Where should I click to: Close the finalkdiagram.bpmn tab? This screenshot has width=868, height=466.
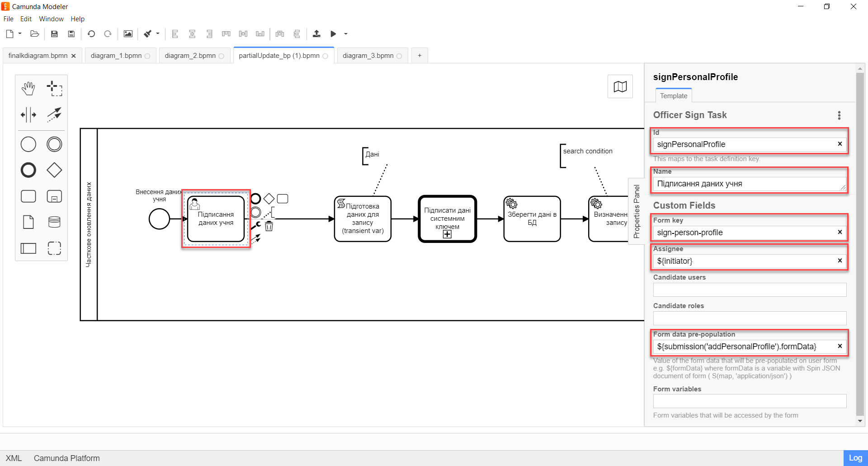pos(74,56)
